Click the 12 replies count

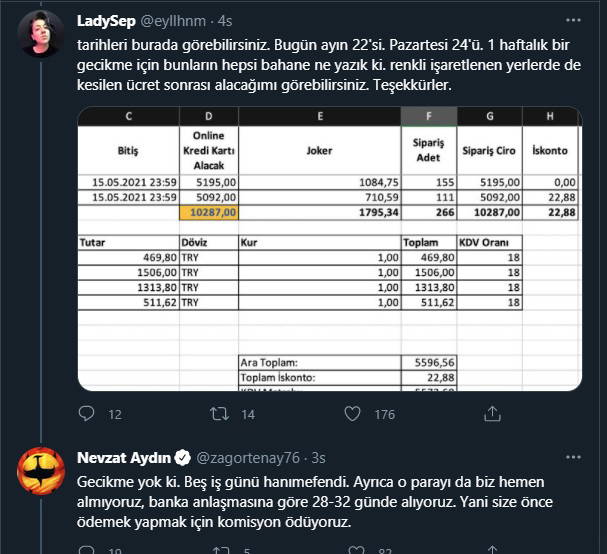114,414
